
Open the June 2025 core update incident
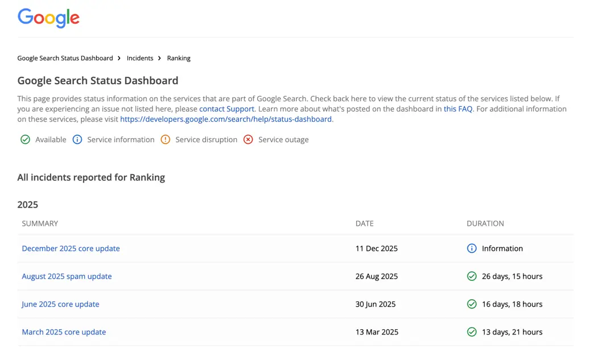pyautogui.click(x=60, y=304)
